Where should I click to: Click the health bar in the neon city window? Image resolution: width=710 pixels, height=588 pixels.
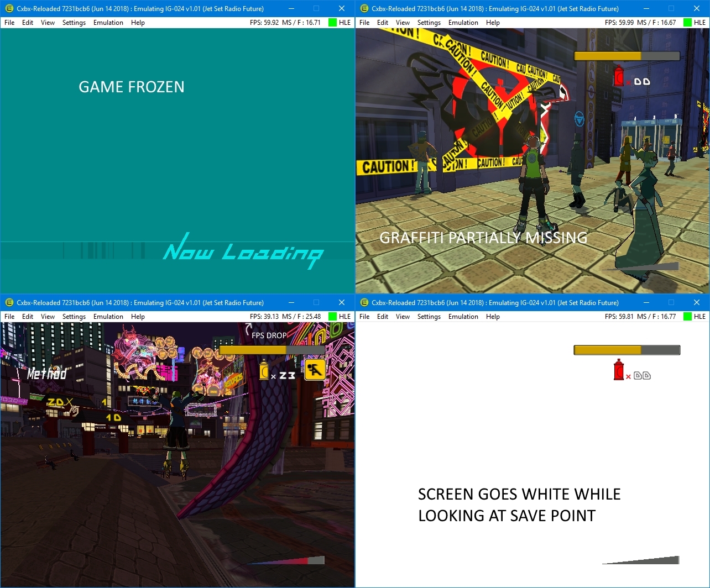[272, 350]
